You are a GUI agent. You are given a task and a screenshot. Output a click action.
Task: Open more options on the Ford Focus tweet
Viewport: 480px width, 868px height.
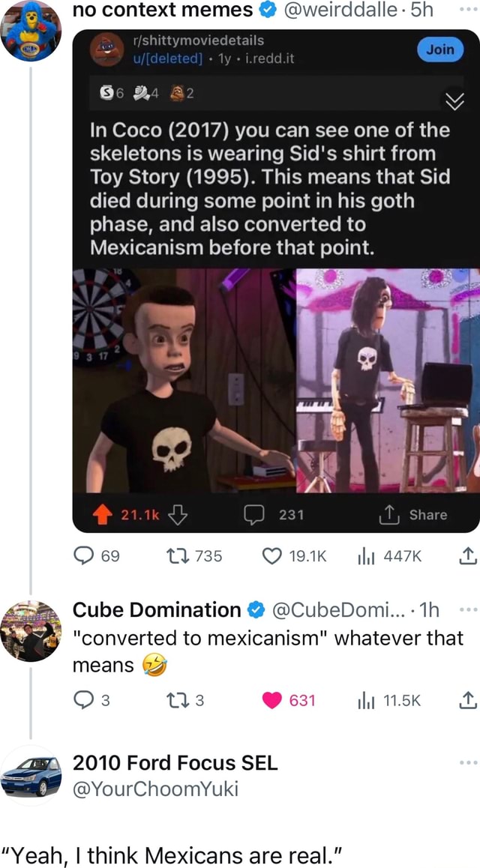pyautogui.click(x=467, y=761)
